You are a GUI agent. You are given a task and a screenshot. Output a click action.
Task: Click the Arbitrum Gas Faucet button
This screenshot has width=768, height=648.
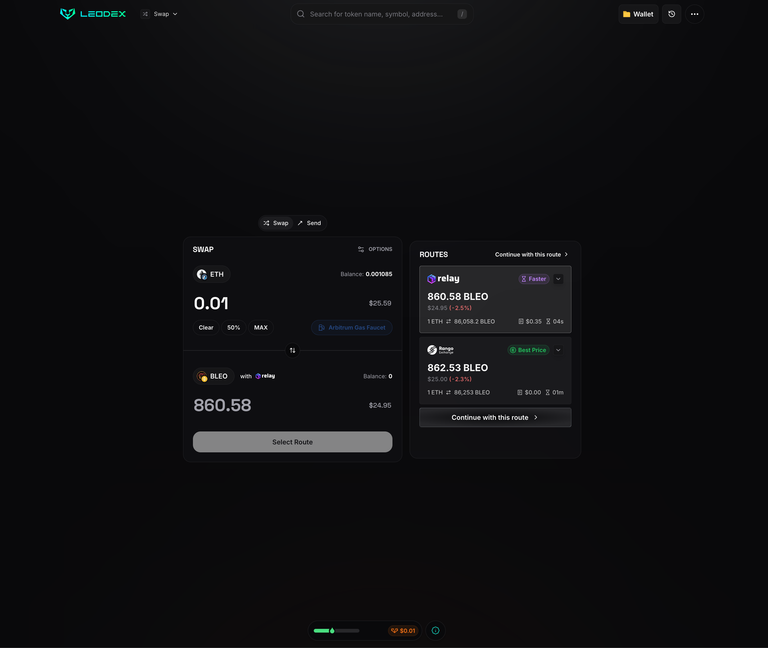[x=352, y=328]
